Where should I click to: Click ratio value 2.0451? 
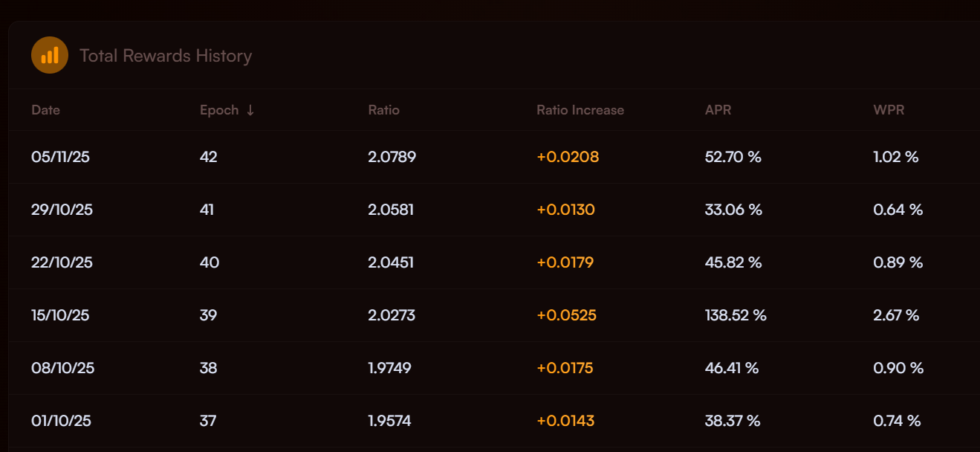tap(391, 262)
